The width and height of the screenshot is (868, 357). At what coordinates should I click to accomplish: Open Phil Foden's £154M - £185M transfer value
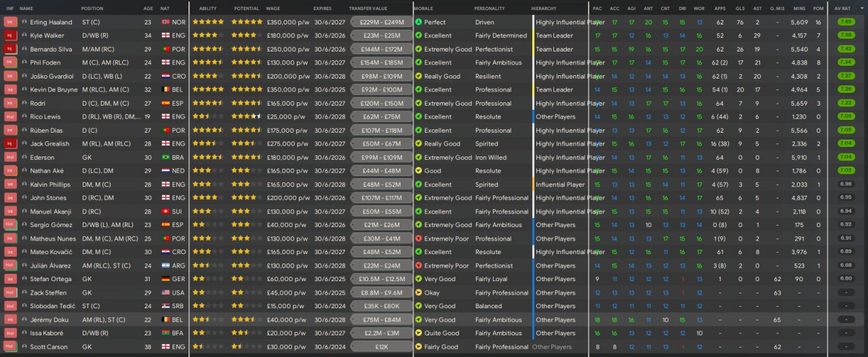click(382, 62)
